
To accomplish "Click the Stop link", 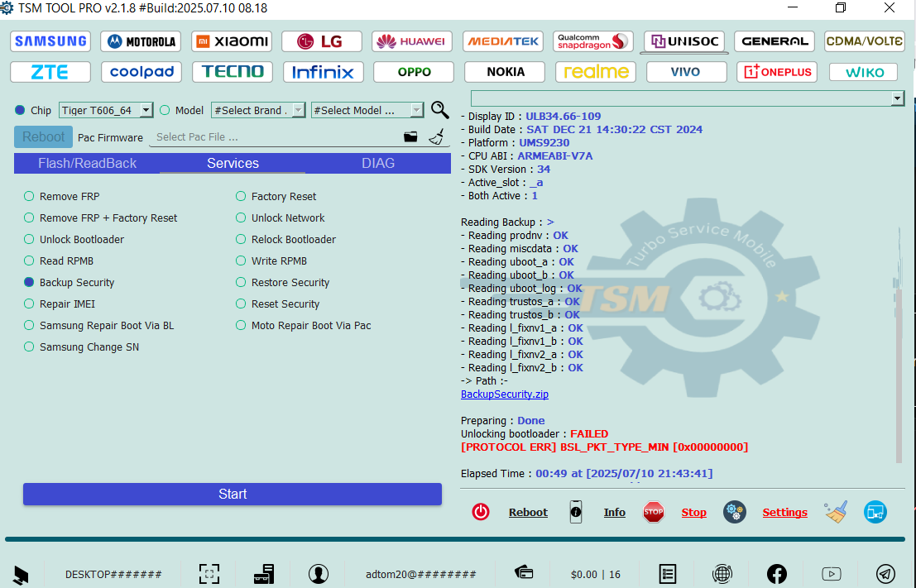I will [693, 512].
